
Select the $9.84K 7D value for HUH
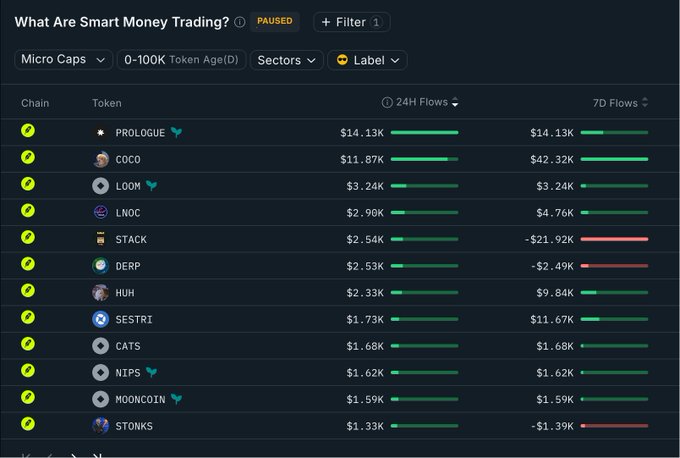[x=555, y=293]
